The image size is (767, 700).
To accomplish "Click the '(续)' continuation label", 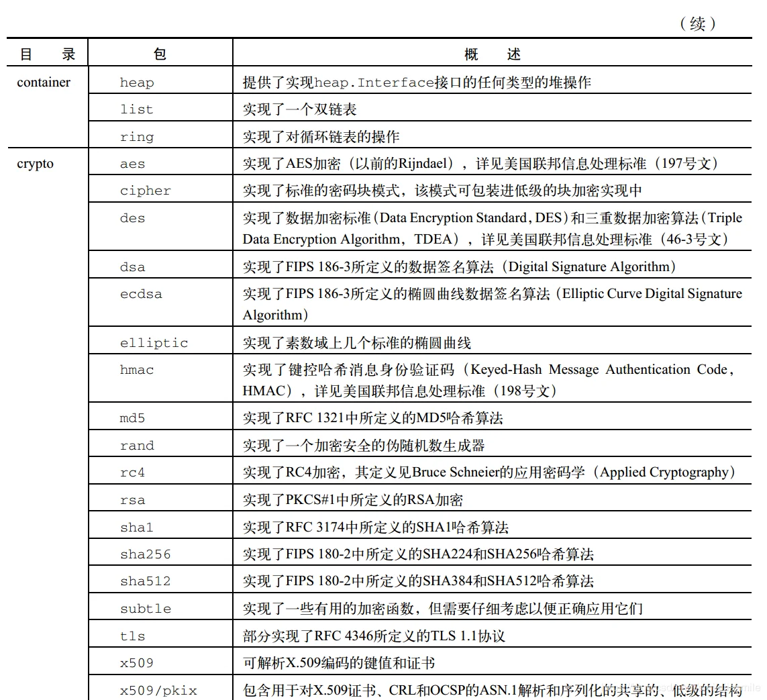I will point(698,23).
